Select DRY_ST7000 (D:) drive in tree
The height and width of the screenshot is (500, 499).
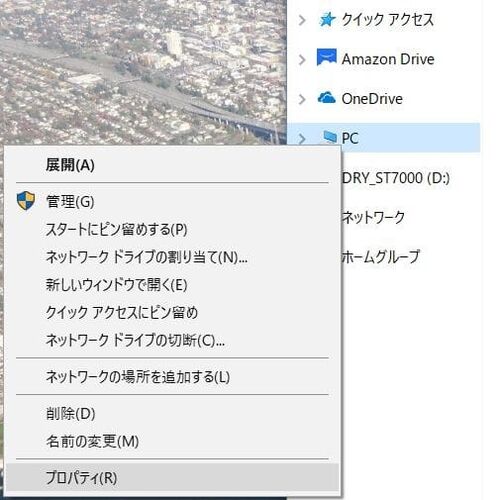(396, 178)
